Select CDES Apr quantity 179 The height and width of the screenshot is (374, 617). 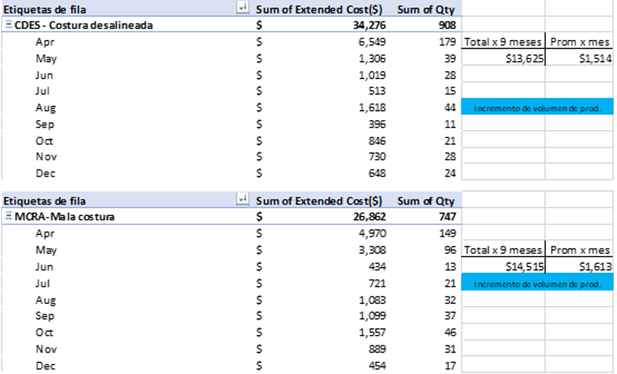(447, 42)
